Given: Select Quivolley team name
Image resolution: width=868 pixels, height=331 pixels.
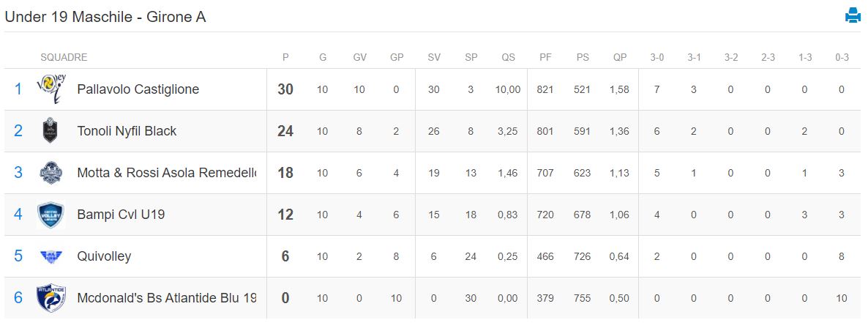Looking at the screenshot, I should point(104,256).
